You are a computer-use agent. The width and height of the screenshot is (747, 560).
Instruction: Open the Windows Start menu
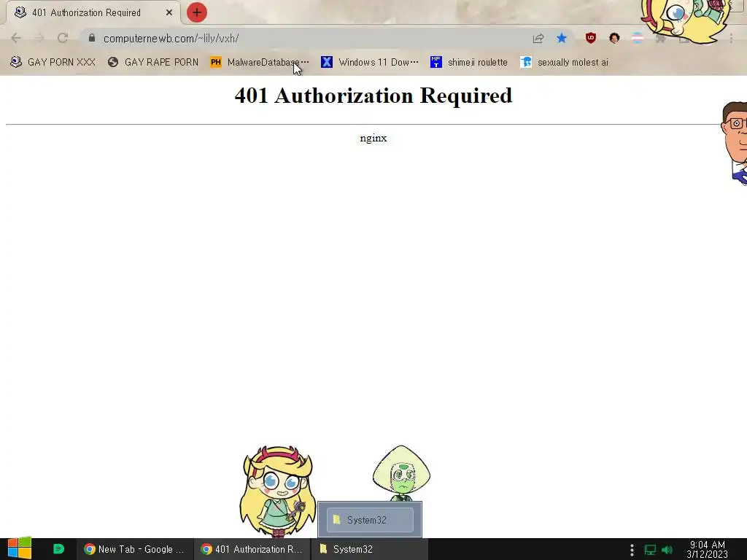19,549
